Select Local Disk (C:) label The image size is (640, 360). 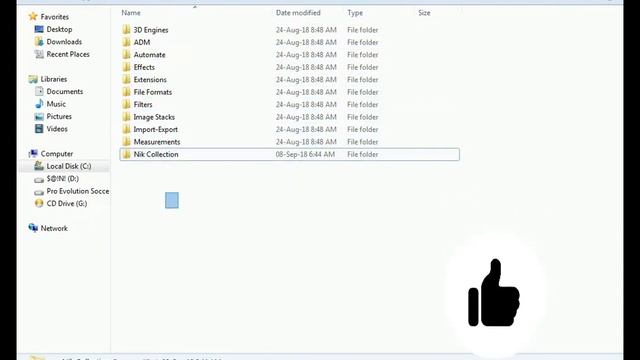click(69, 166)
